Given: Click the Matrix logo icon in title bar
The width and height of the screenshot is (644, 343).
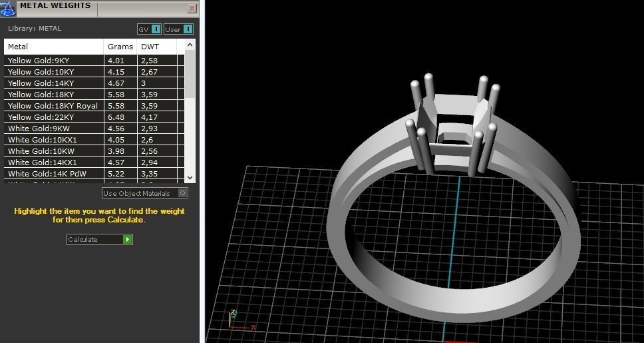Looking at the screenshot, I should tap(7, 8).
